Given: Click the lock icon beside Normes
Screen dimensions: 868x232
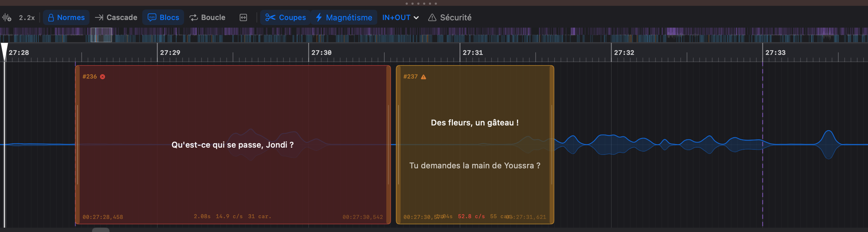Looking at the screenshot, I should (51, 17).
